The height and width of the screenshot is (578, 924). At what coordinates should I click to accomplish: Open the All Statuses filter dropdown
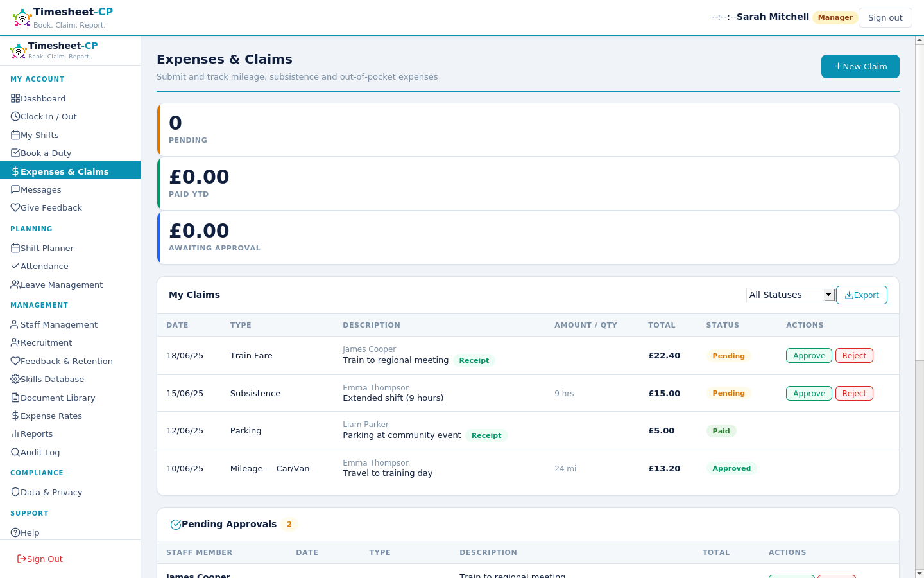click(790, 295)
